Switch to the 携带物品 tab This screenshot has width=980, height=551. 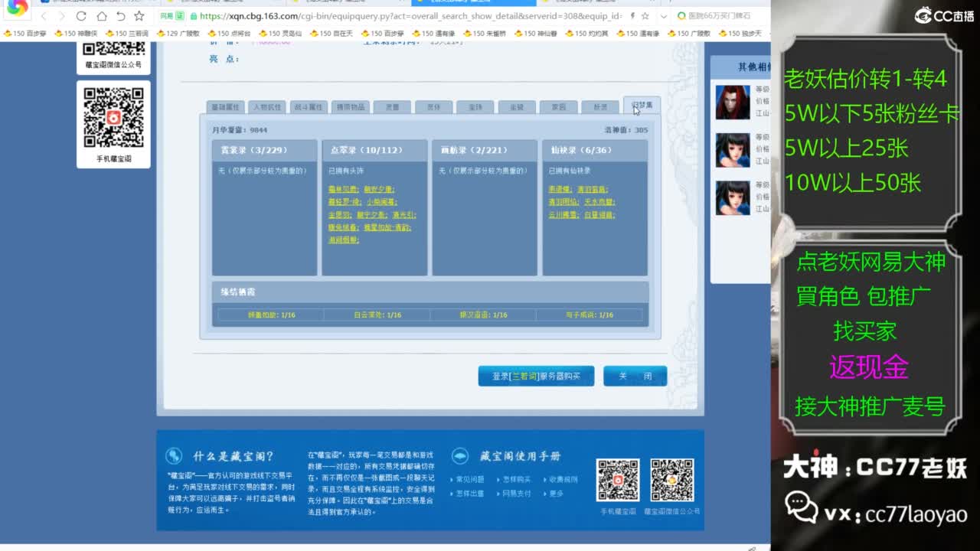pyautogui.click(x=351, y=107)
